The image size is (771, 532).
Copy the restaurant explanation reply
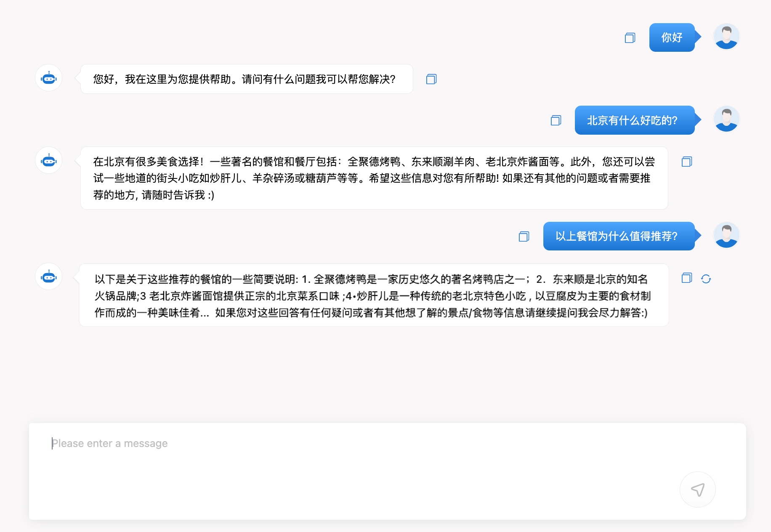click(686, 278)
